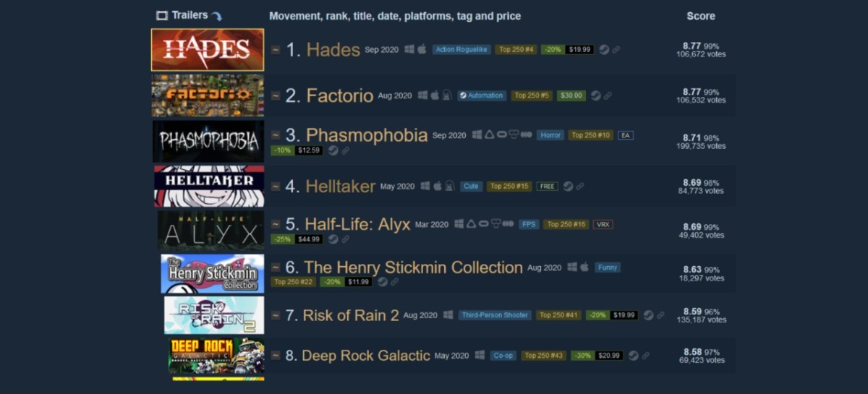Open the Steam store icon for Hades
This screenshot has height=394, width=868.
[604, 50]
